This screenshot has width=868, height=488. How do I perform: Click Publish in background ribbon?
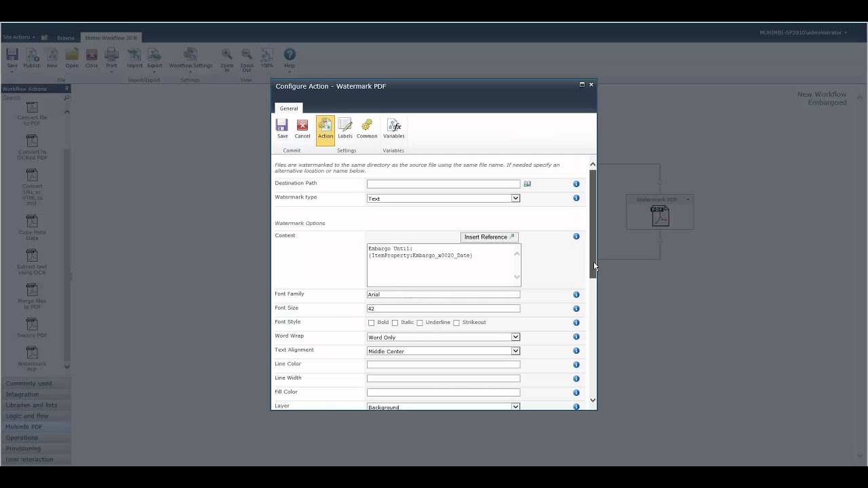[32, 59]
